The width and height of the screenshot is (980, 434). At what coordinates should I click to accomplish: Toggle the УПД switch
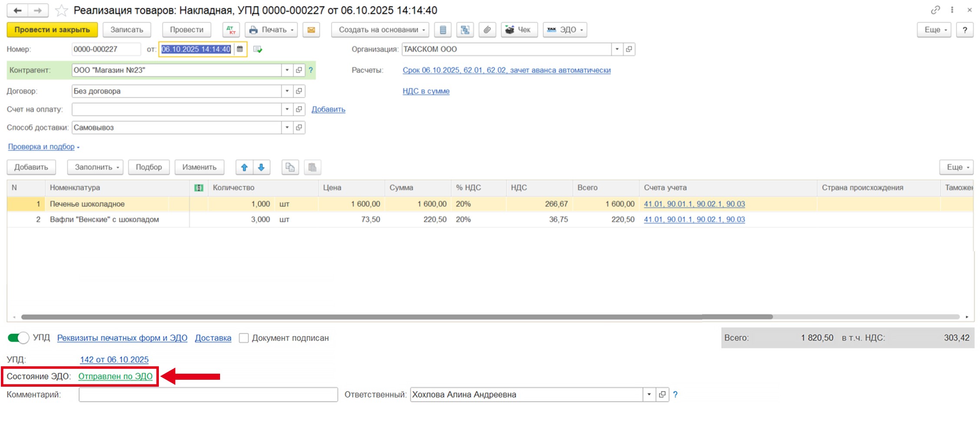tap(18, 338)
